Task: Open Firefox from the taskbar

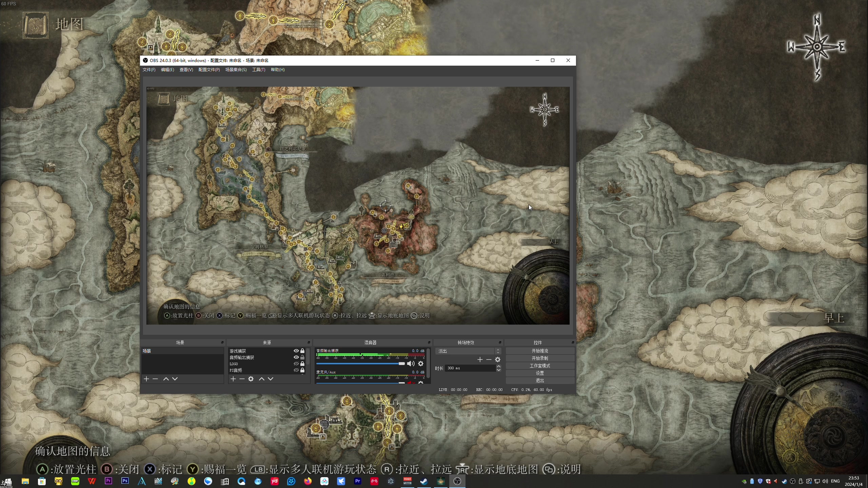Action: (308, 481)
